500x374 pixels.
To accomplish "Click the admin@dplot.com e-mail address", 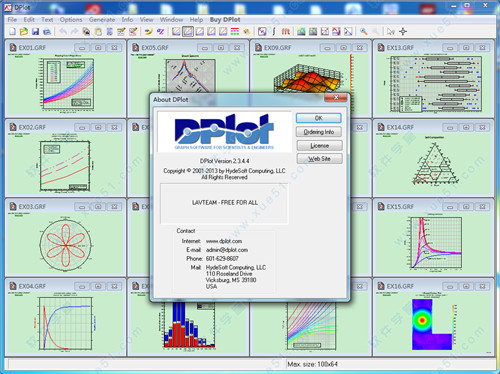I will coord(227,250).
